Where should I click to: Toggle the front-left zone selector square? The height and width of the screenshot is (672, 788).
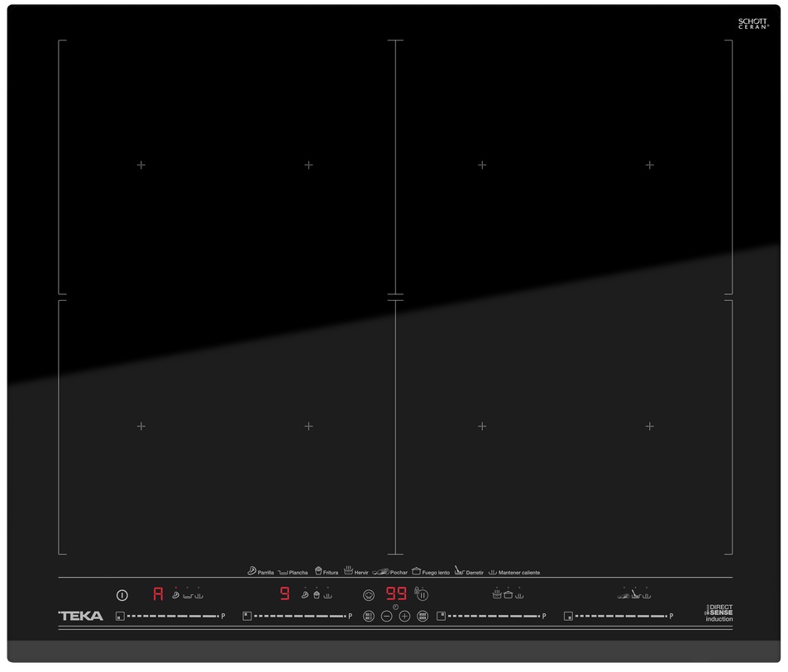coord(120,616)
